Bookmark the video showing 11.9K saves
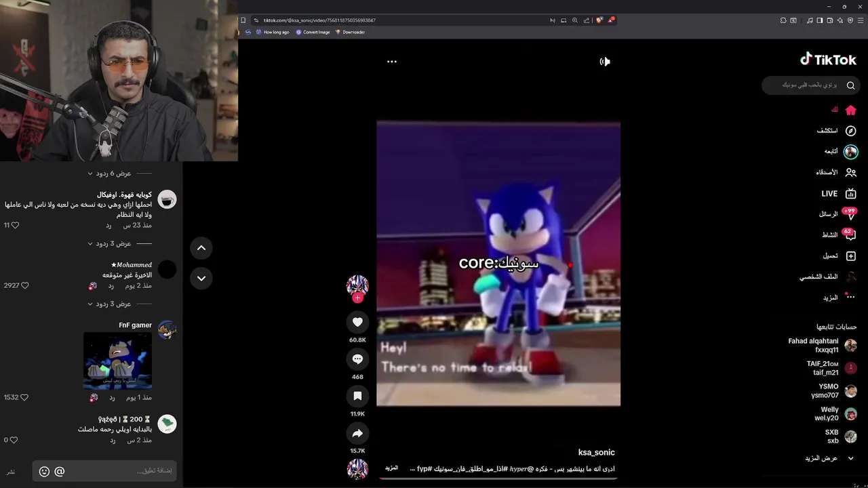868x488 pixels. coord(357,396)
